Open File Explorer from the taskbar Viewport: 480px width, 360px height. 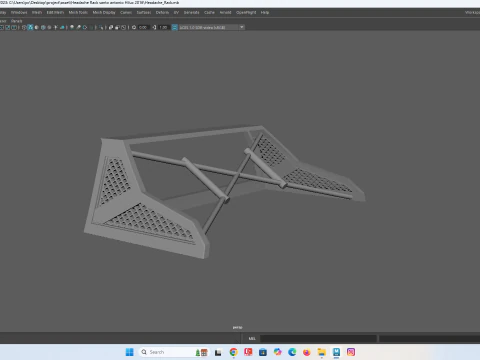(321, 352)
